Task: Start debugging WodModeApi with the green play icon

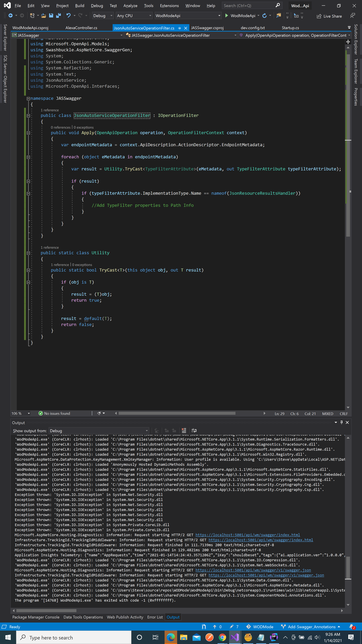Action: point(227,15)
